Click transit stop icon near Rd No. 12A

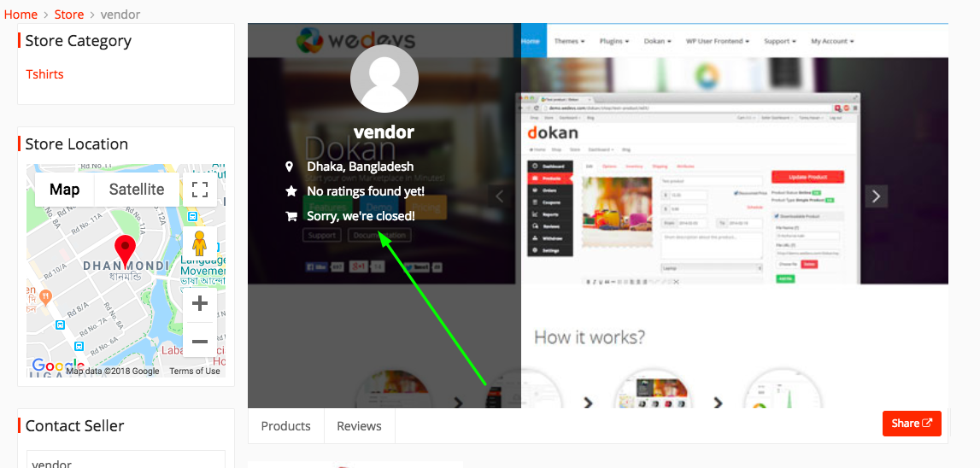tap(192, 217)
